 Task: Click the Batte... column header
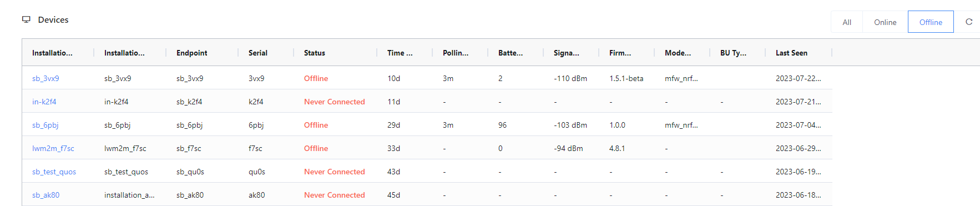coord(511,53)
